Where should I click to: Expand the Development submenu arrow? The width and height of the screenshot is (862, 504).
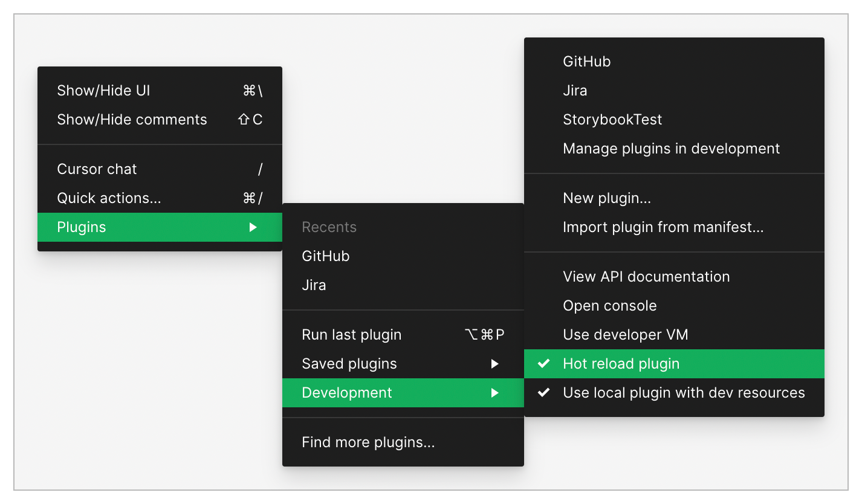pos(494,393)
